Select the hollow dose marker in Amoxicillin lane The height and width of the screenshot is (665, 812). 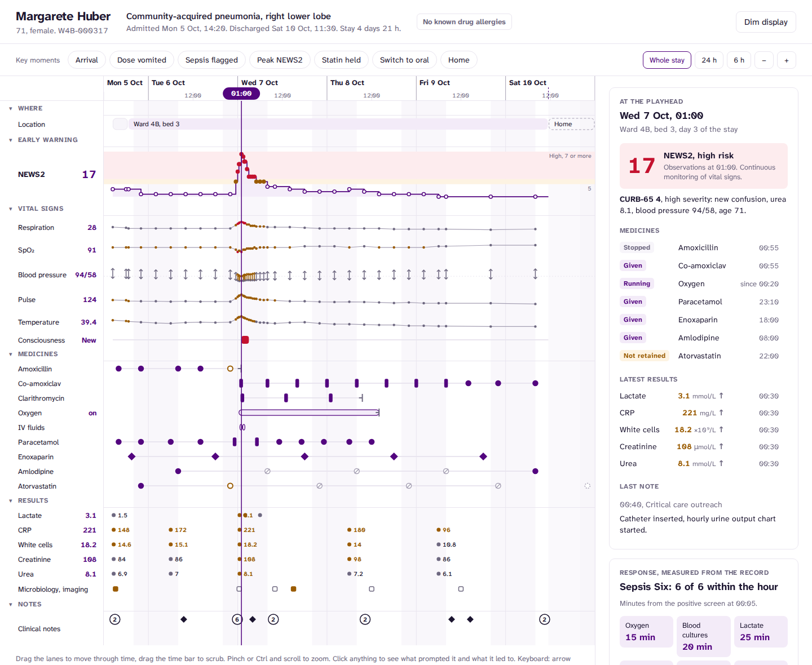click(x=230, y=369)
